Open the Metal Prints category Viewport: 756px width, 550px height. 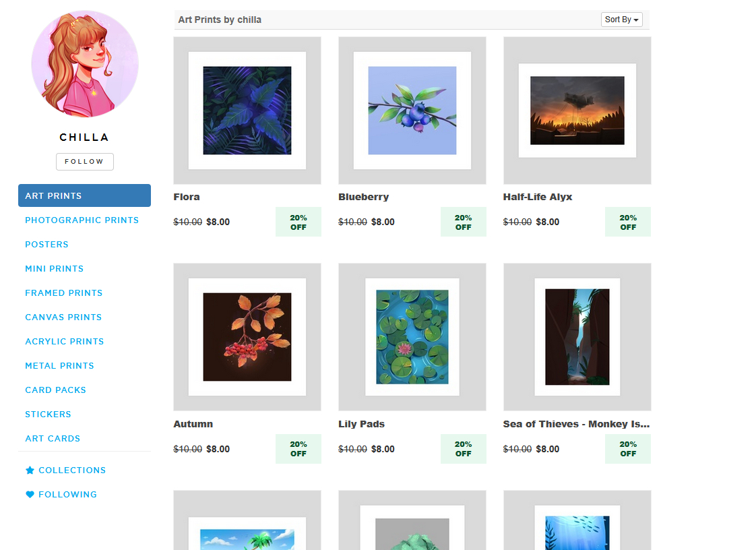click(x=60, y=366)
